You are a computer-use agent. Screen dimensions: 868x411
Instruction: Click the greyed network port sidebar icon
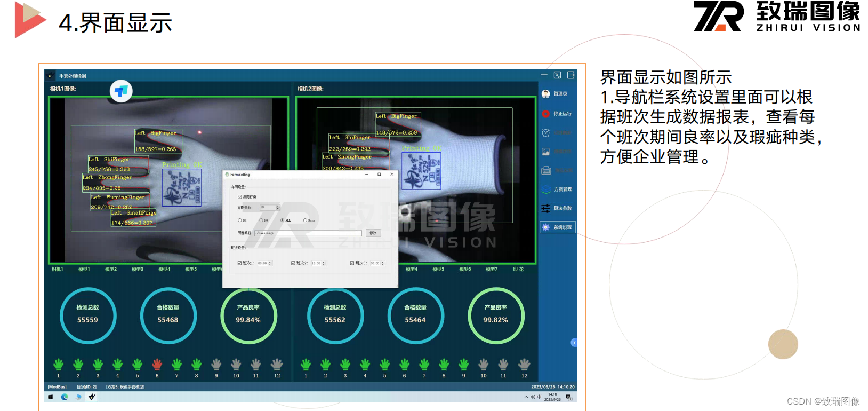pyautogui.click(x=546, y=171)
